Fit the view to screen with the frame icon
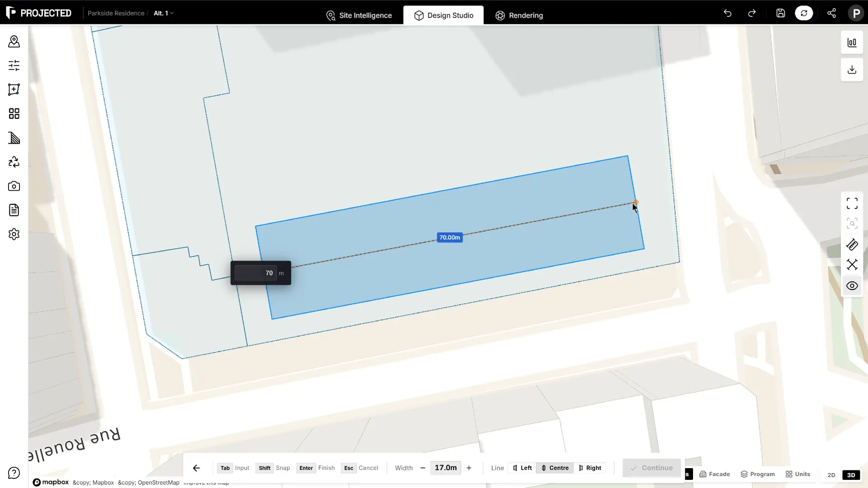This screenshot has width=868, height=488. coord(852,203)
